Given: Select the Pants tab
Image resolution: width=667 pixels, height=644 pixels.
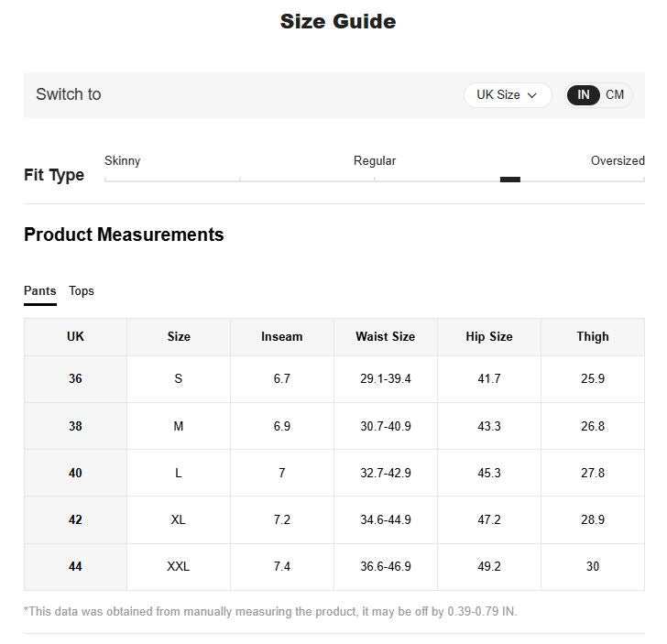Looking at the screenshot, I should pyautogui.click(x=40, y=291).
